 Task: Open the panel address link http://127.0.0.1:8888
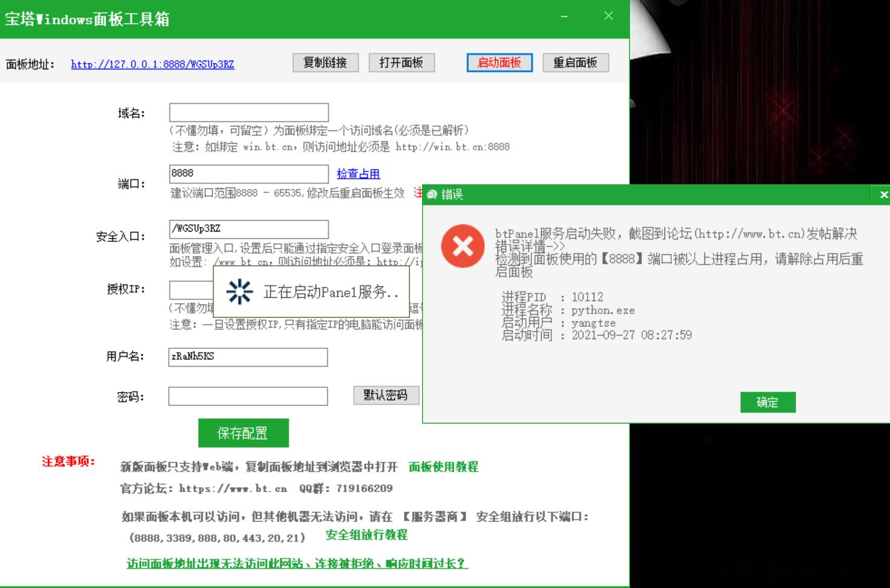(x=152, y=64)
